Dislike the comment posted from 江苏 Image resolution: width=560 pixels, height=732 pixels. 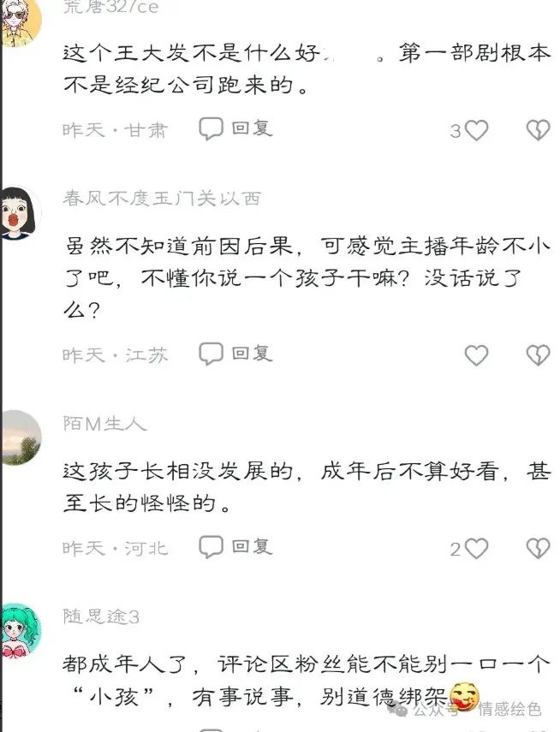[538, 355]
